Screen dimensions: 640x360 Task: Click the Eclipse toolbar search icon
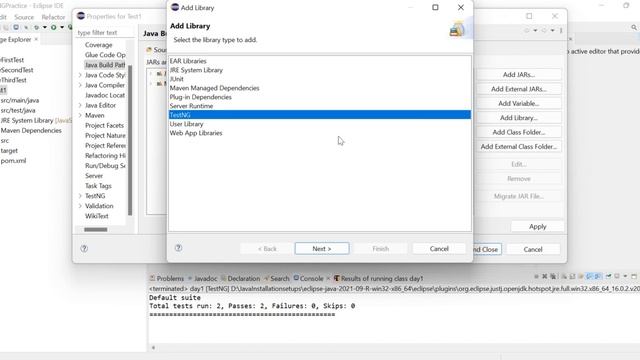tap(634, 27)
